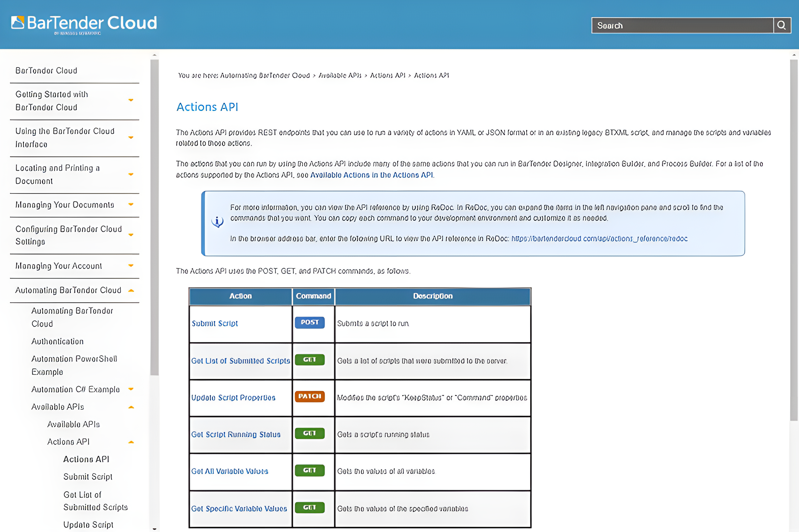Expand the Managing Your Documents section
Image resolution: width=799 pixels, height=532 pixels.
[x=131, y=204]
